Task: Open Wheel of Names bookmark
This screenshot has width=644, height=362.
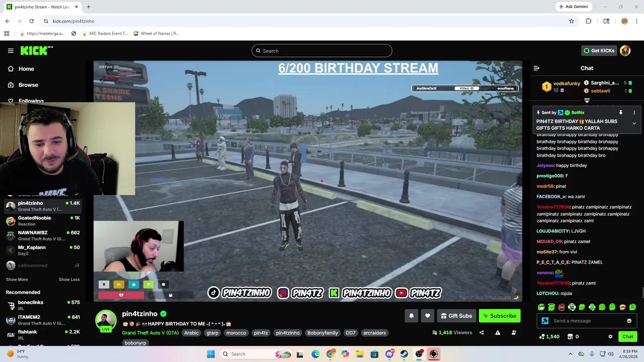Action: tap(156, 34)
